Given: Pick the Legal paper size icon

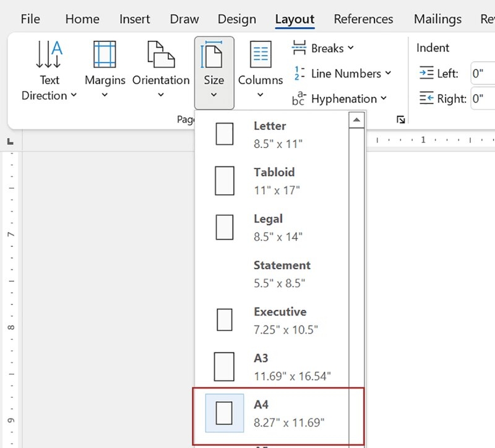Looking at the screenshot, I should coord(224,226).
